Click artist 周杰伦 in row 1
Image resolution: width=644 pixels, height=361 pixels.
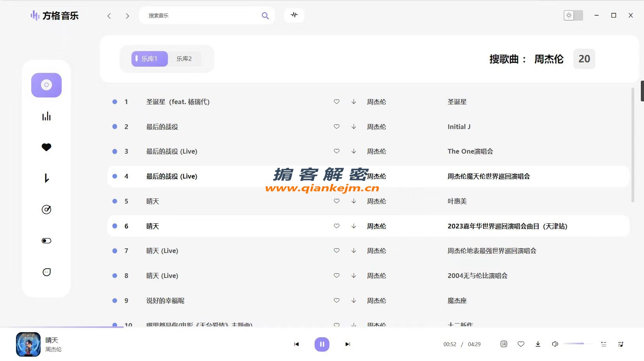click(x=376, y=102)
